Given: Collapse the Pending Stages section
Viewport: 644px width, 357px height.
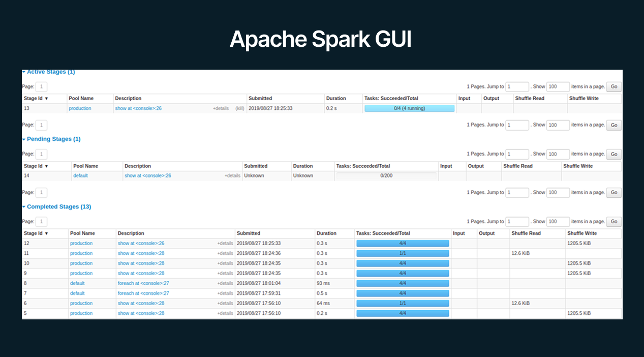Looking at the screenshot, I should point(53,139).
